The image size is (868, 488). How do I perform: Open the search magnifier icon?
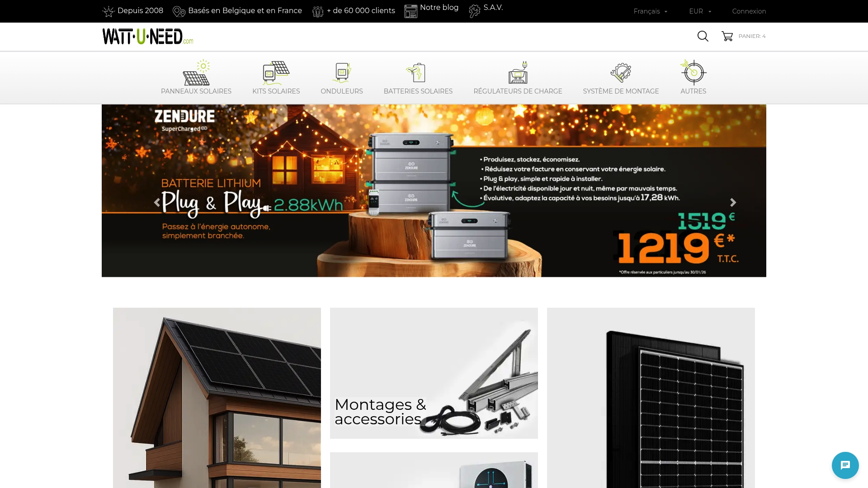point(703,36)
